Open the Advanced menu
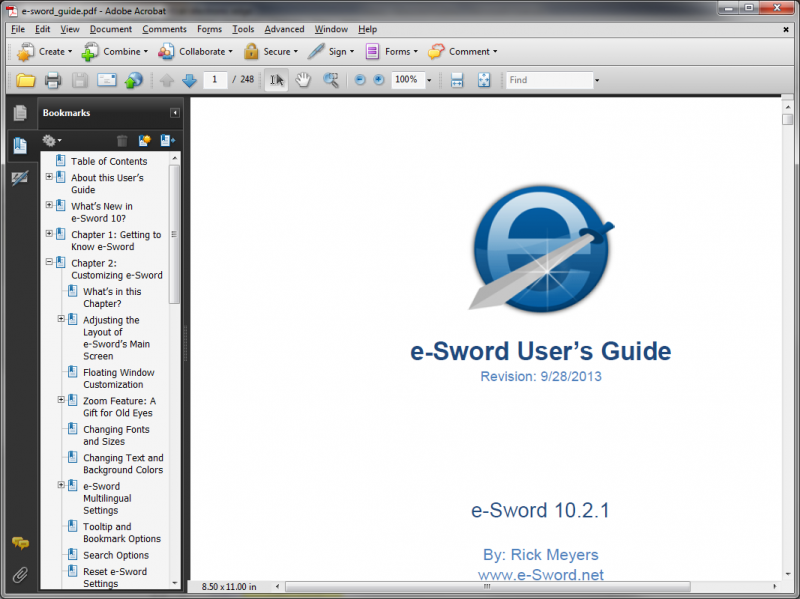The width and height of the screenshot is (800, 599). (x=284, y=30)
